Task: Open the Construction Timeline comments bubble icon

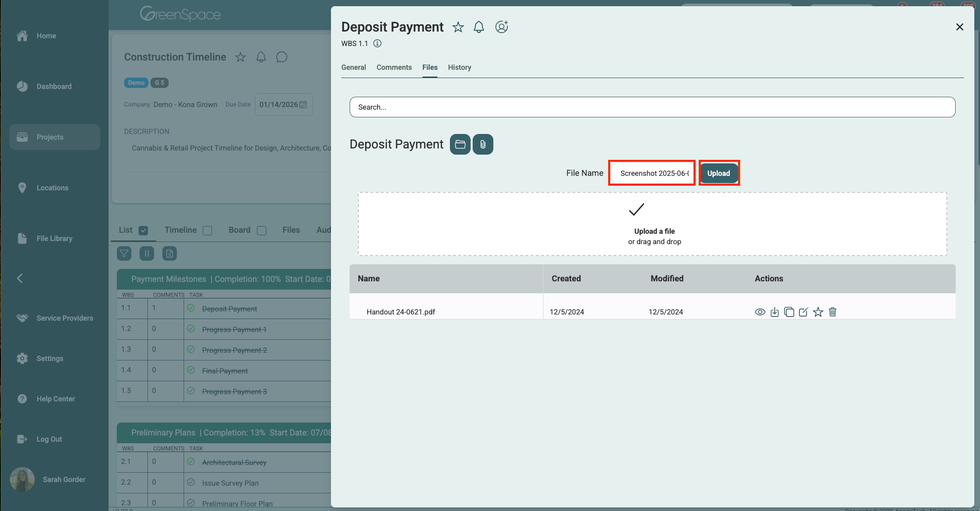Action: [282, 57]
